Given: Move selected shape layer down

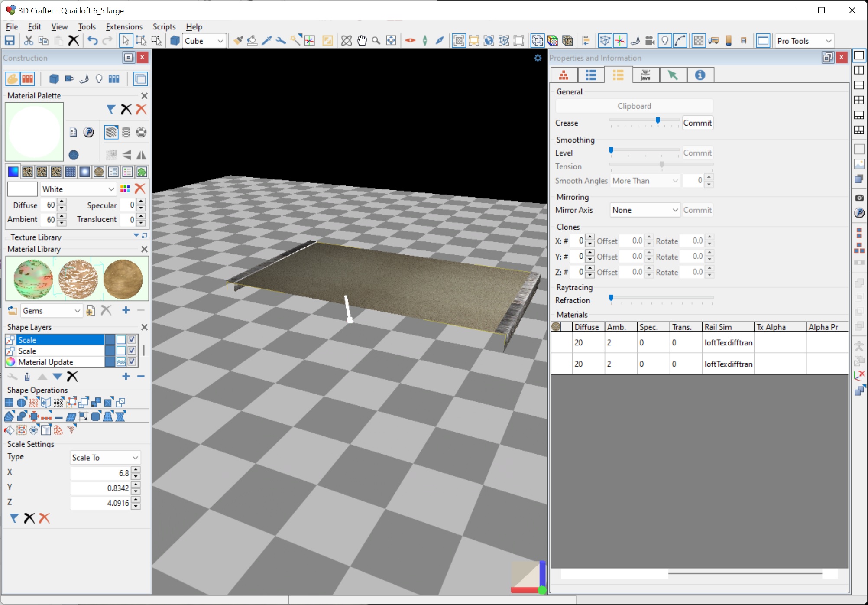Looking at the screenshot, I should pyautogui.click(x=57, y=376).
